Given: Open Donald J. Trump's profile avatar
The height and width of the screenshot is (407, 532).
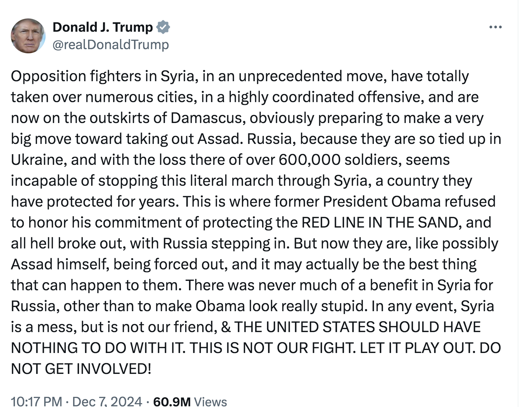Looking at the screenshot, I should click(28, 36).
